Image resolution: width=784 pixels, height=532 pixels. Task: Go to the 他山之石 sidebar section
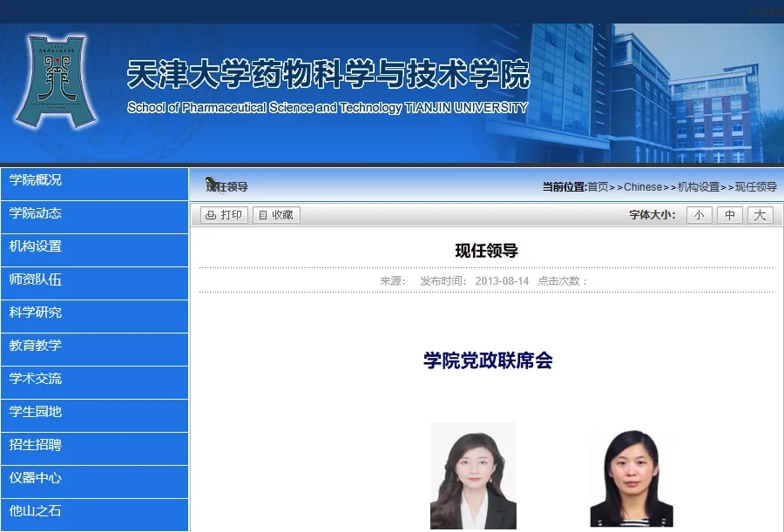pos(94,515)
